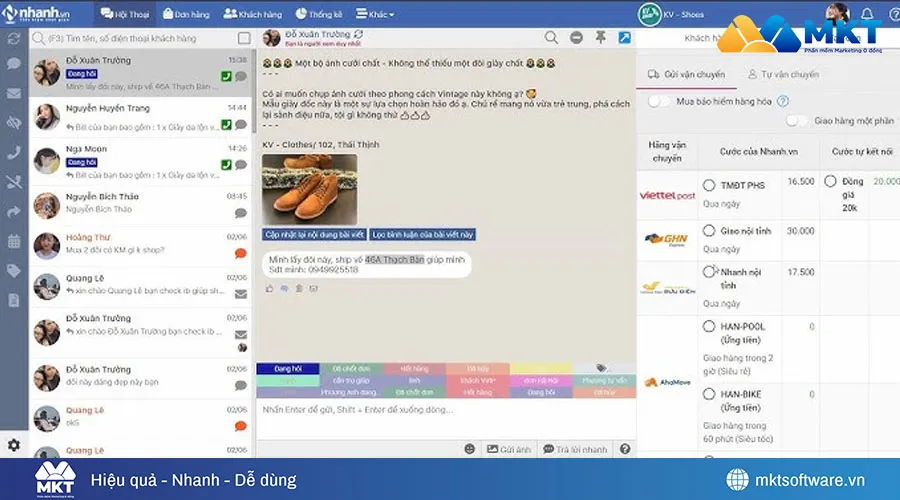
Task: Click the Gửi ảnh button
Action: [x=509, y=449]
